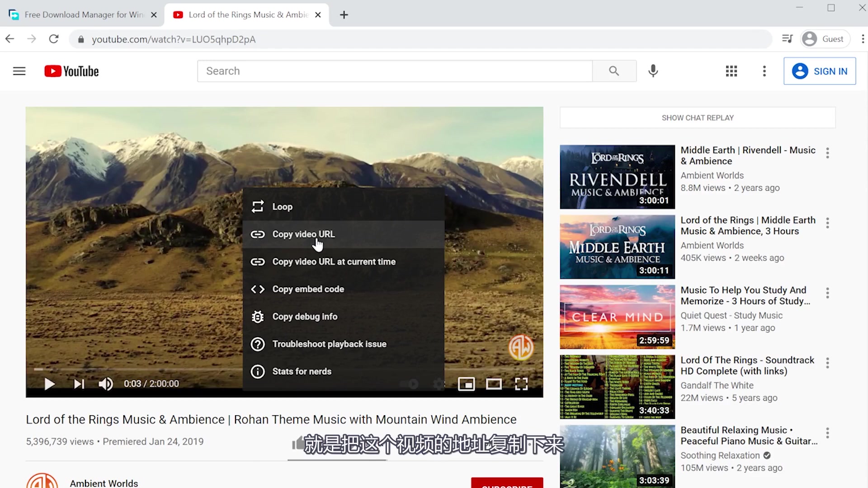Click the Ambient Worlds watermark on video

click(521, 347)
